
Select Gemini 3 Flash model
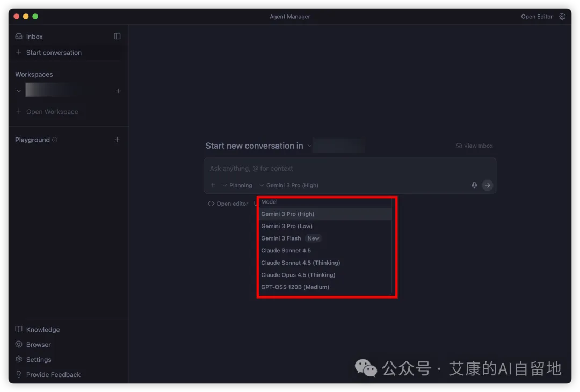(x=325, y=238)
